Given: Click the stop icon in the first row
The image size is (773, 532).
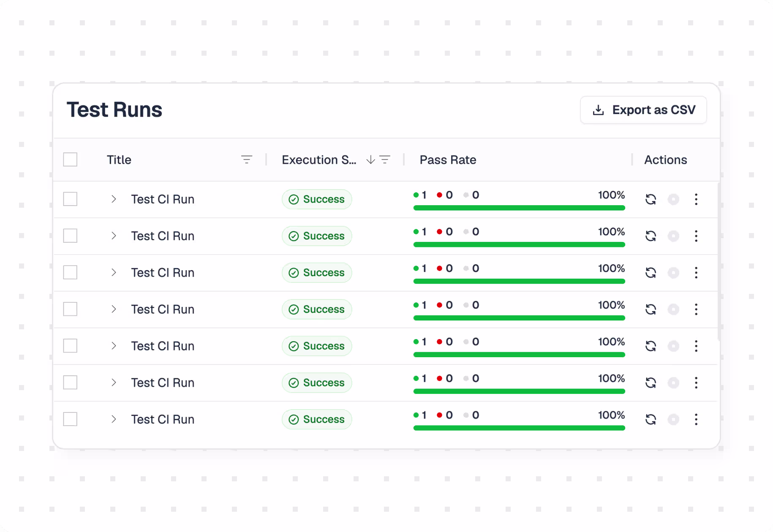Looking at the screenshot, I should 673,199.
